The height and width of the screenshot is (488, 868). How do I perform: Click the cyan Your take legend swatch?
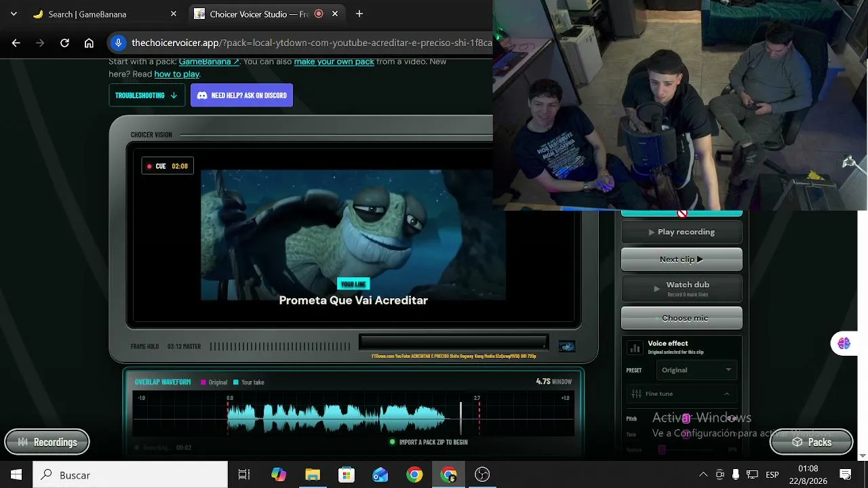point(236,382)
